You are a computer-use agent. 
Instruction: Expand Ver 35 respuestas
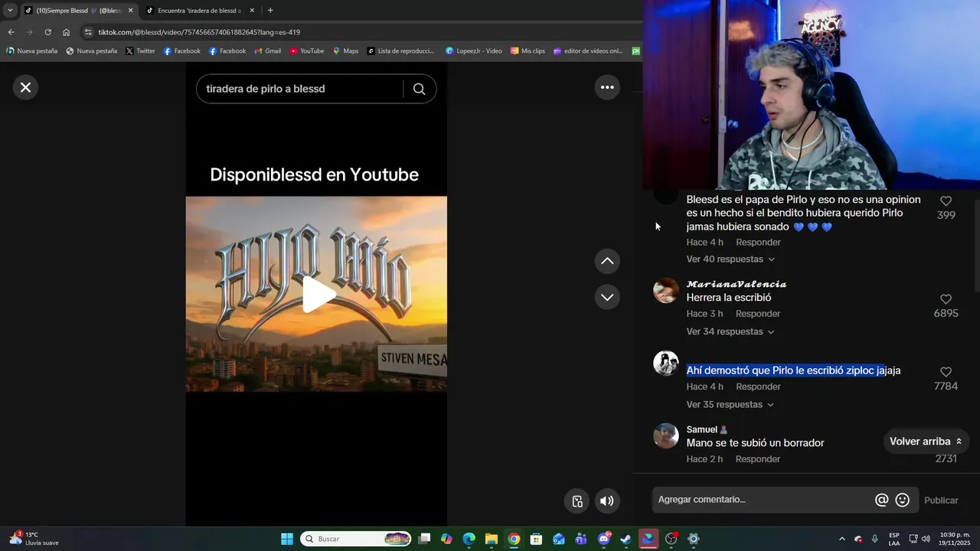(x=730, y=404)
